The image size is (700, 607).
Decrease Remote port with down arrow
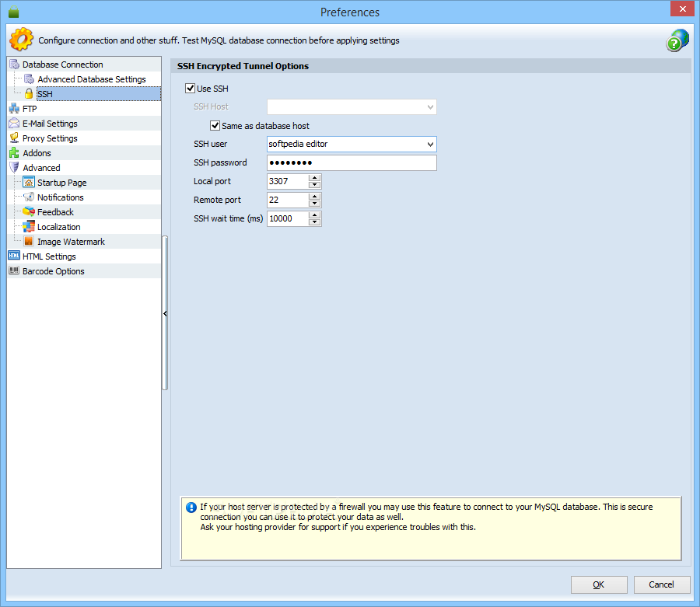[315, 204]
